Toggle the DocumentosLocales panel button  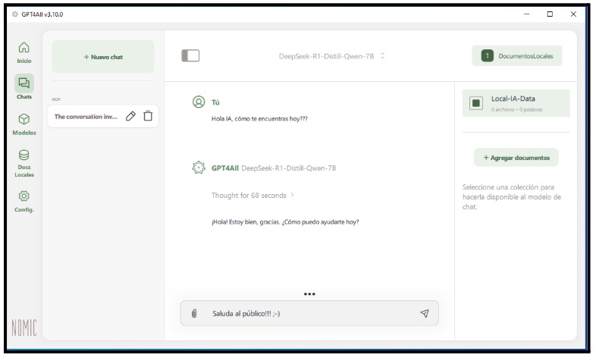pyautogui.click(x=516, y=56)
